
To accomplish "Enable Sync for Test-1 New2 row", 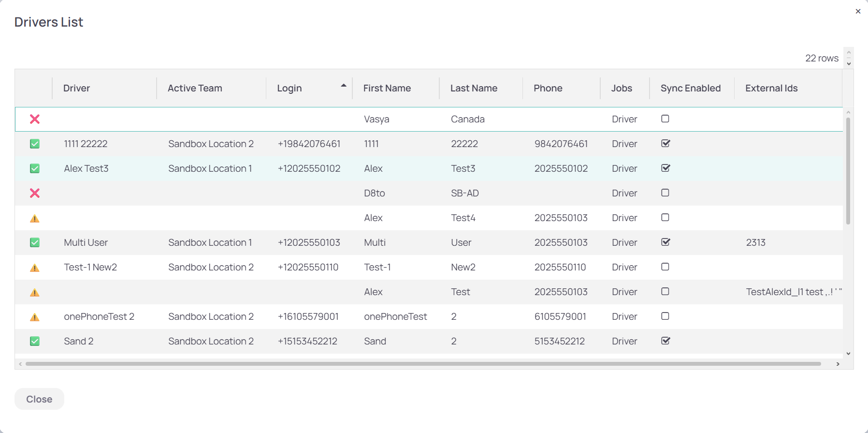I will click(665, 267).
